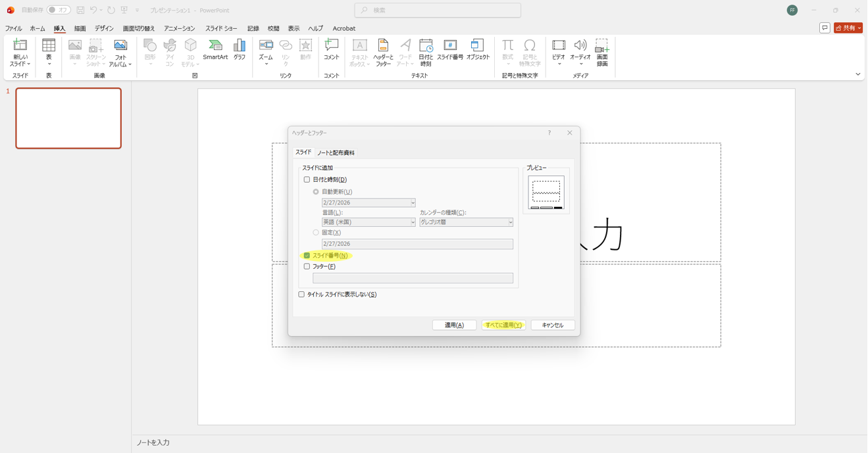Image resolution: width=868 pixels, height=453 pixels.
Task: Check the フッター checkbox
Action: tap(307, 267)
